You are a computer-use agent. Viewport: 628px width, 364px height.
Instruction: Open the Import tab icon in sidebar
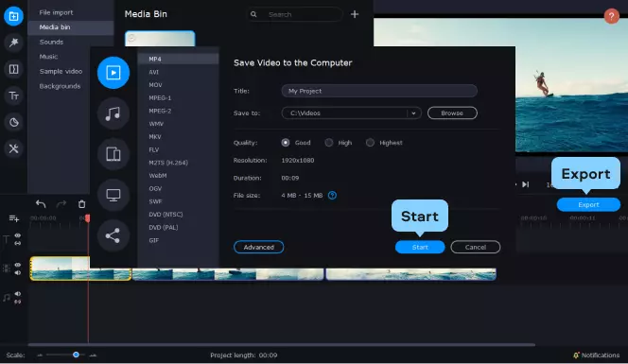pyautogui.click(x=13, y=16)
